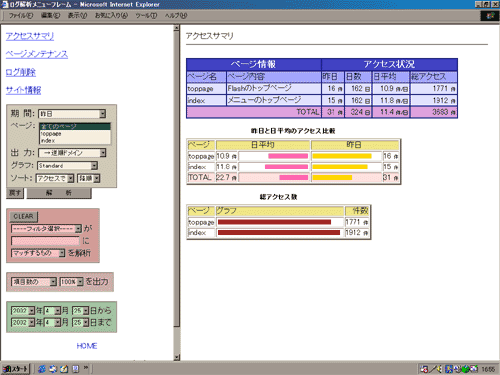Open the 編集 menu
The width and height of the screenshot is (500, 375).
click(x=50, y=16)
